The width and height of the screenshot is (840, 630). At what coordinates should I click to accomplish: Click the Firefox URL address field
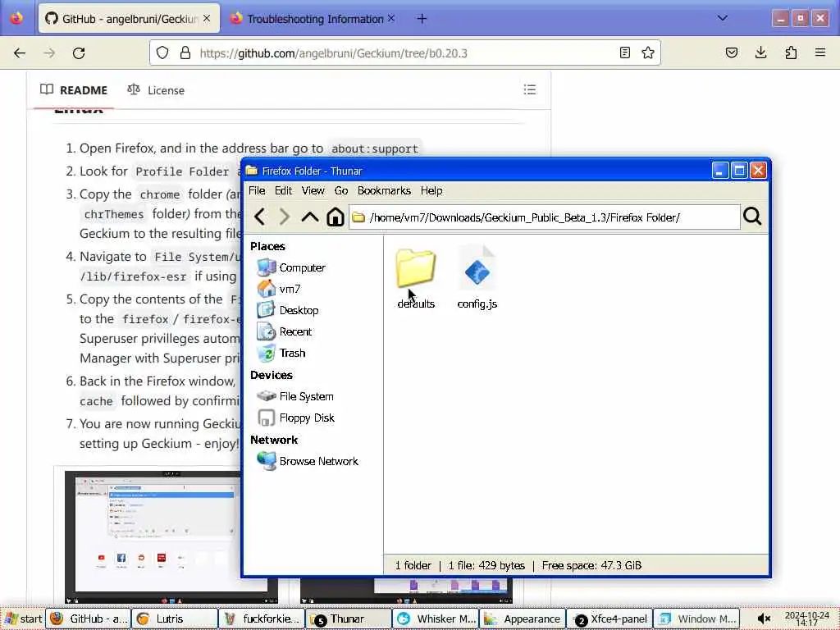click(405, 53)
